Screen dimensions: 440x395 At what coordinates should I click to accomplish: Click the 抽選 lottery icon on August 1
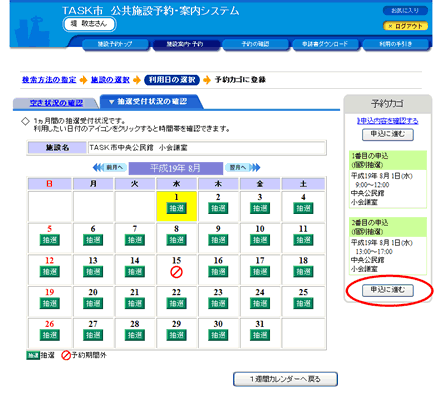click(176, 208)
